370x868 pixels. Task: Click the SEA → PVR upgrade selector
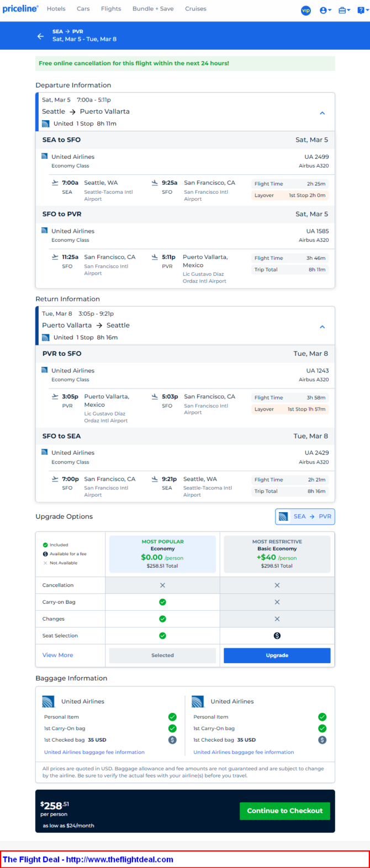click(x=305, y=516)
